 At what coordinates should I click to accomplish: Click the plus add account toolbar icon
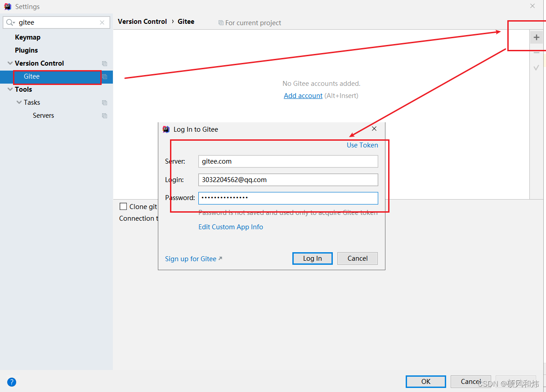pos(536,37)
